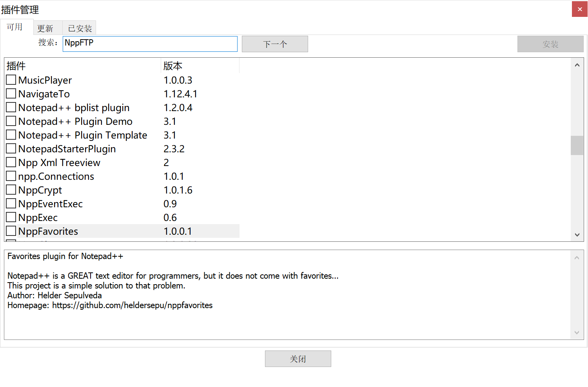Enable the NotepadStarterPlugin checkbox

click(11, 149)
